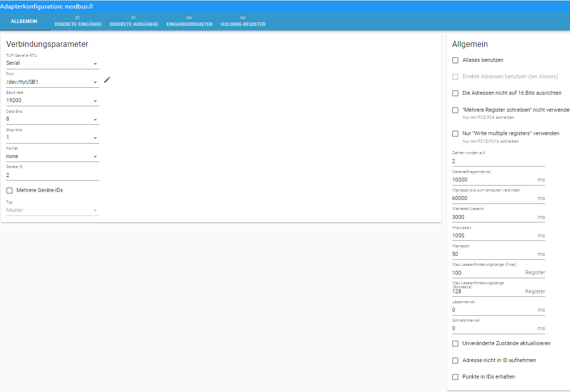
Task: Click the "Nur mit FC15/FC16 schreiben" hint text
Action: tap(490, 142)
